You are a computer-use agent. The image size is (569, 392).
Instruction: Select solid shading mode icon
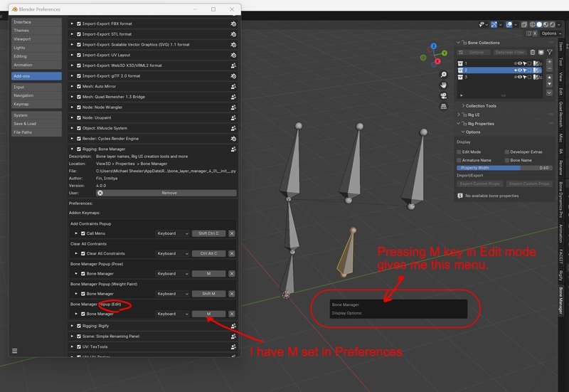(x=539, y=25)
